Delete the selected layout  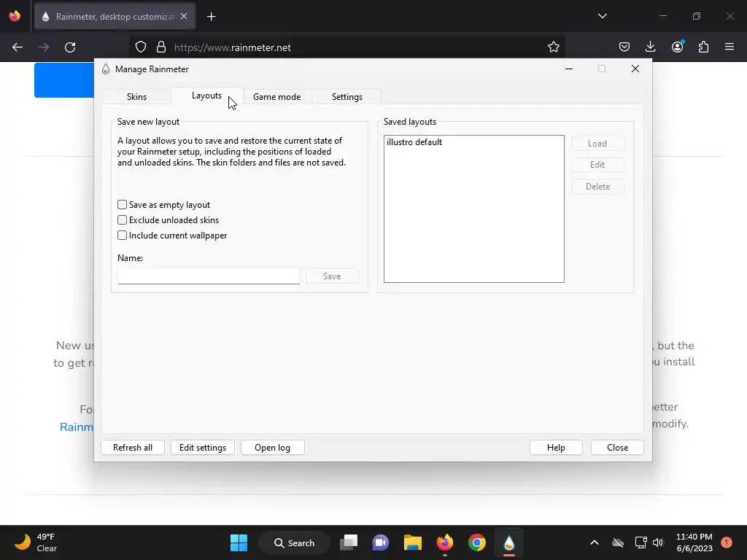pos(597,187)
